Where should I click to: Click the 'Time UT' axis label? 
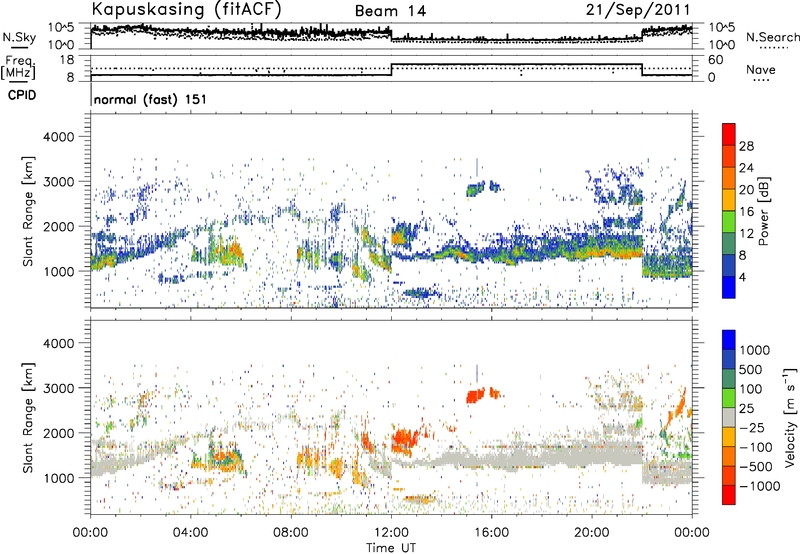tap(391, 548)
